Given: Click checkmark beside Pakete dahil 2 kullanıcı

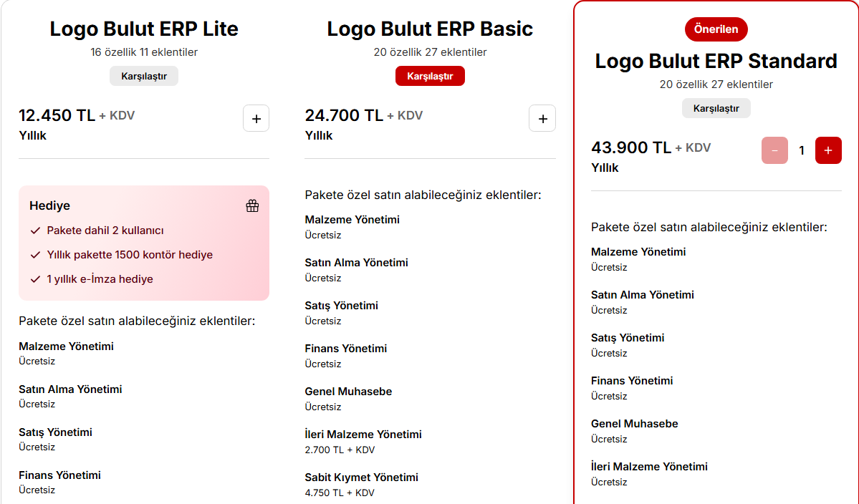Looking at the screenshot, I should tap(36, 231).
